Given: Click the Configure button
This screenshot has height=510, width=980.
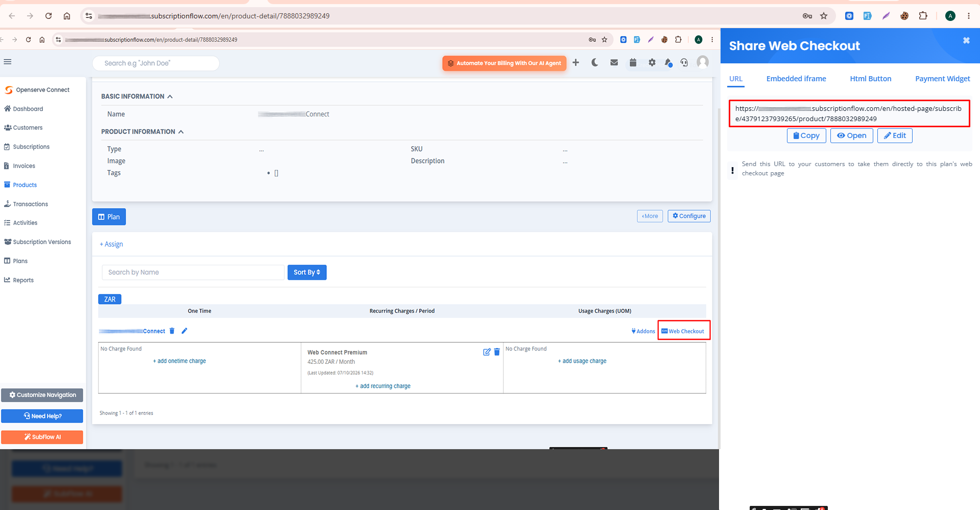Looking at the screenshot, I should [689, 216].
